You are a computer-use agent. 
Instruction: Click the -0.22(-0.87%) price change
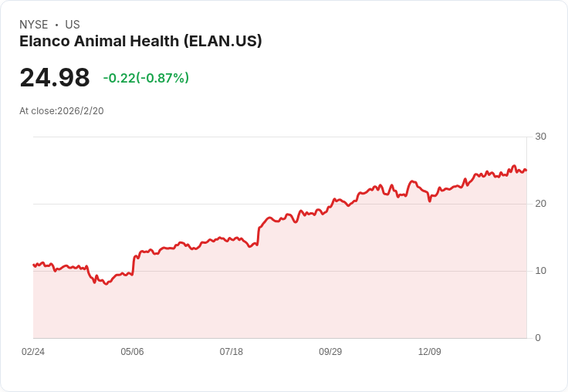coord(146,78)
